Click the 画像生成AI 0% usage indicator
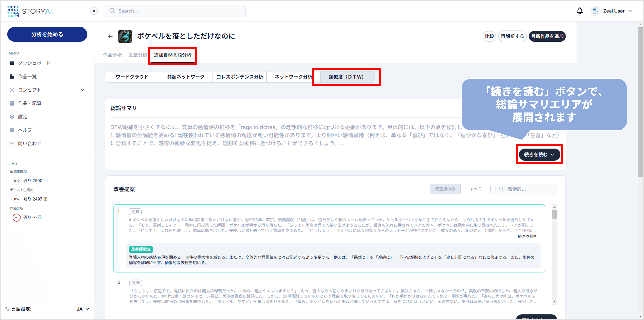The width and height of the screenshot is (644, 320). coord(17,181)
